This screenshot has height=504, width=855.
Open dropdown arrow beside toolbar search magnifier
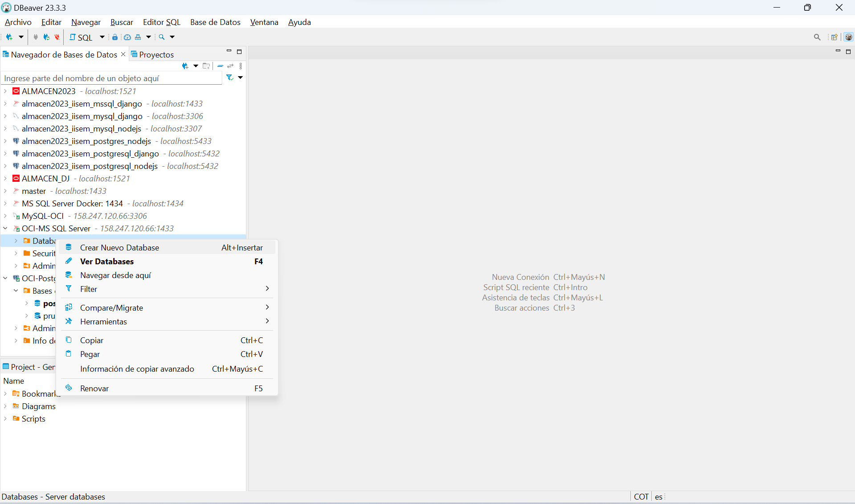click(172, 37)
